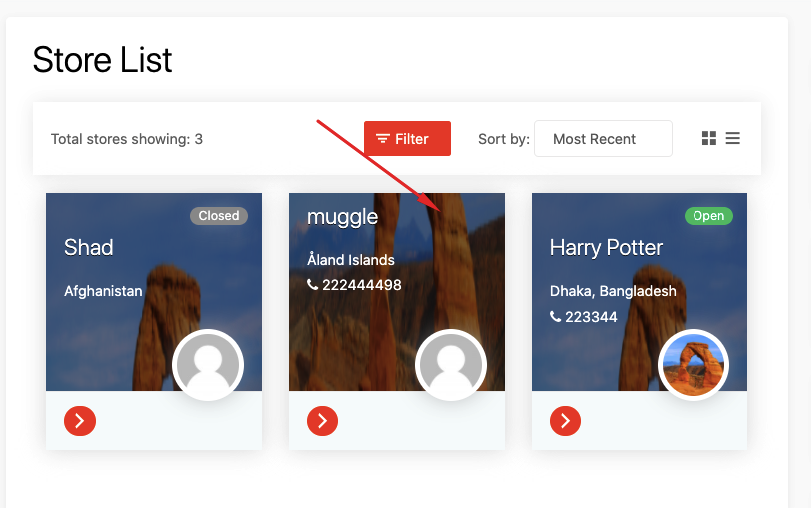Click the phone number 223344
Viewport: 811px width, 508px height.
click(591, 317)
